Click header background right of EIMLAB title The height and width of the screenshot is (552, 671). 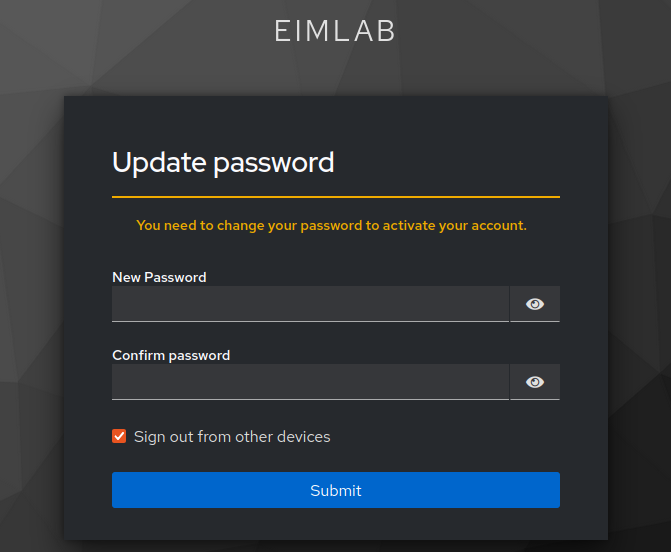click(530, 31)
